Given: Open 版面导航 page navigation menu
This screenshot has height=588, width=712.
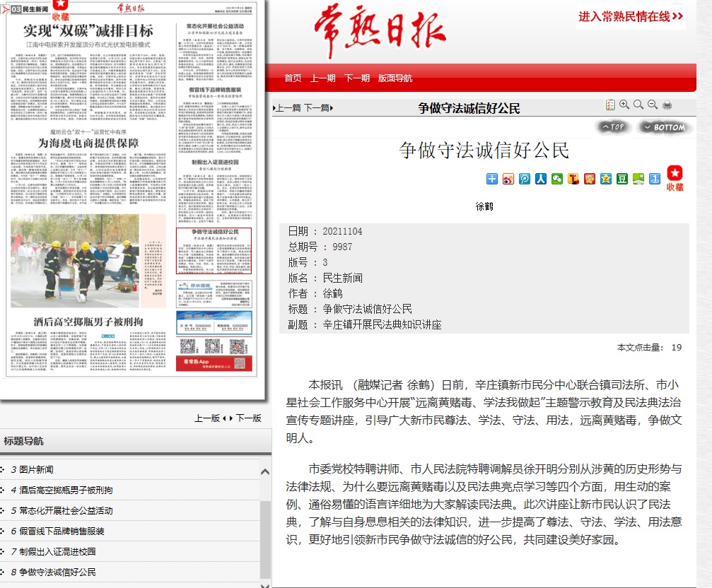Looking at the screenshot, I should (x=395, y=78).
